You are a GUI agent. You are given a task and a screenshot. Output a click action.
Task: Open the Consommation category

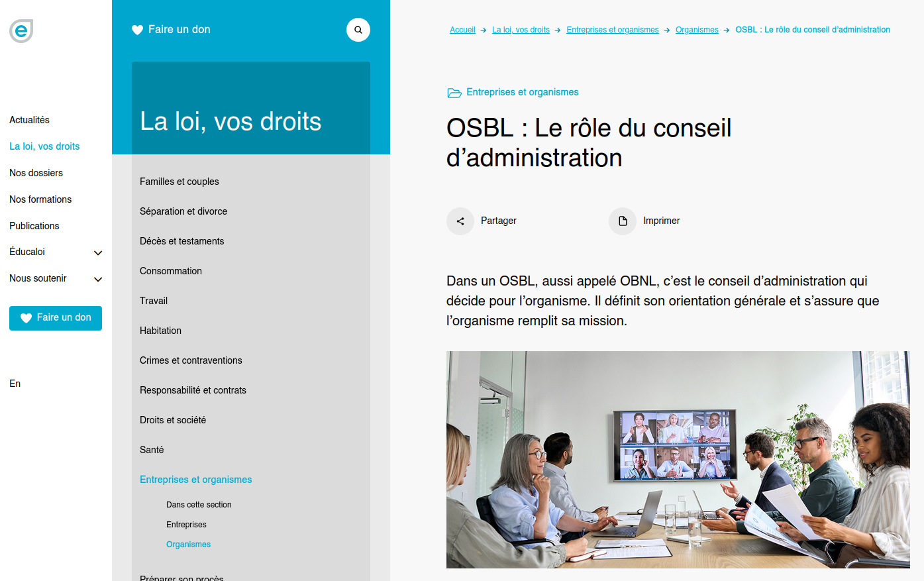pos(171,271)
